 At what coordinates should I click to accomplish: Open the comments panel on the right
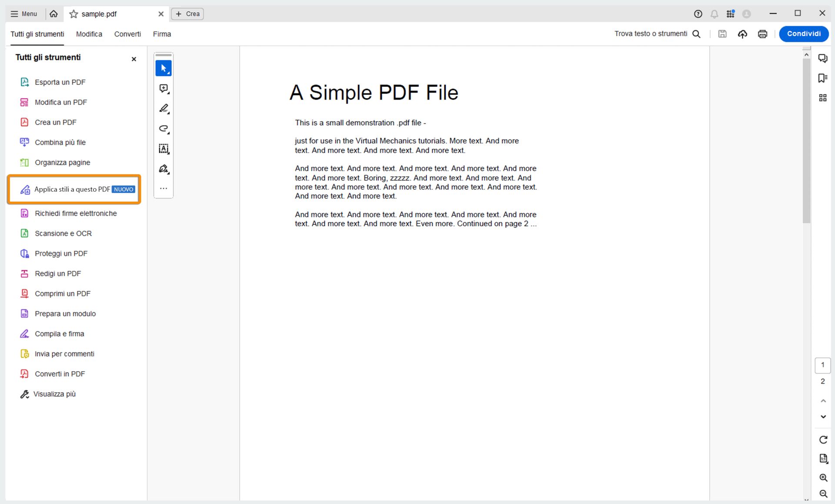click(822, 58)
